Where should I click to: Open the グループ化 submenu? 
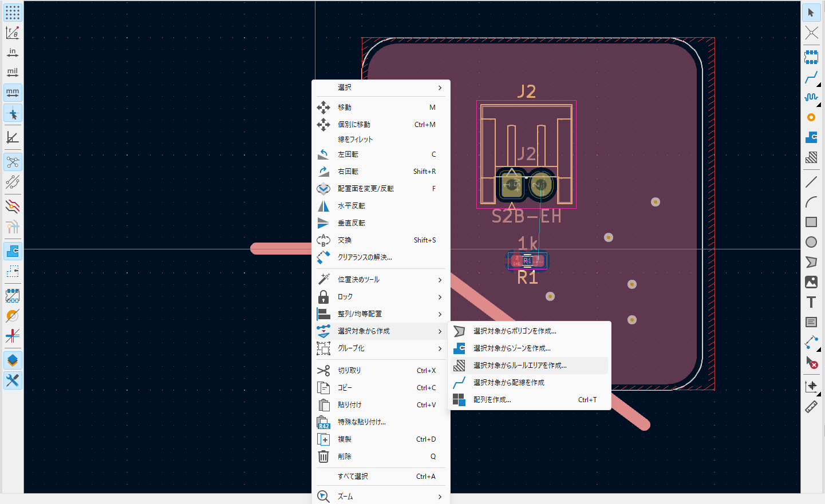pyautogui.click(x=381, y=348)
